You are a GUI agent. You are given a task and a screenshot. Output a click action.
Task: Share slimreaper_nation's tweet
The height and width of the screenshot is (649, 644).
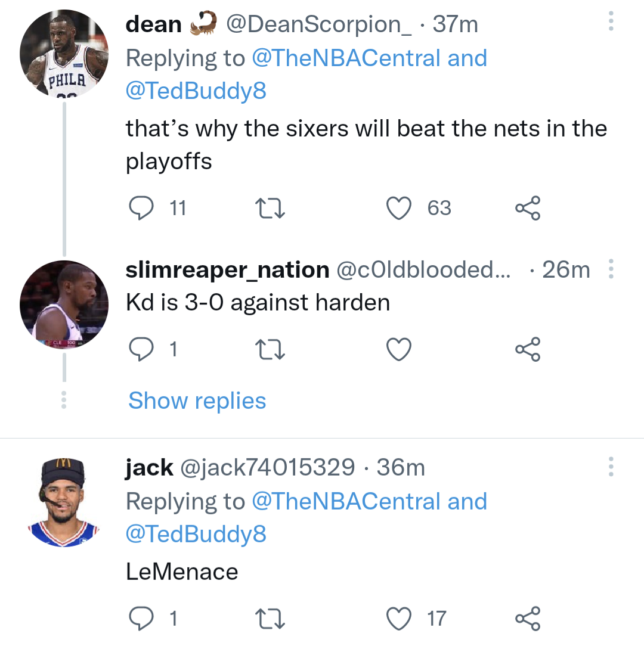[x=528, y=349]
